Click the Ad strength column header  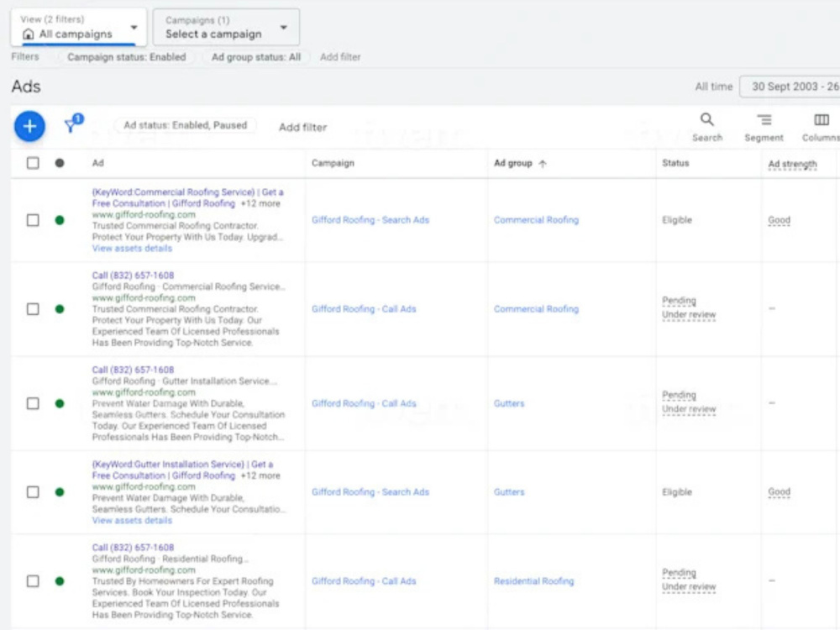(x=792, y=164)
